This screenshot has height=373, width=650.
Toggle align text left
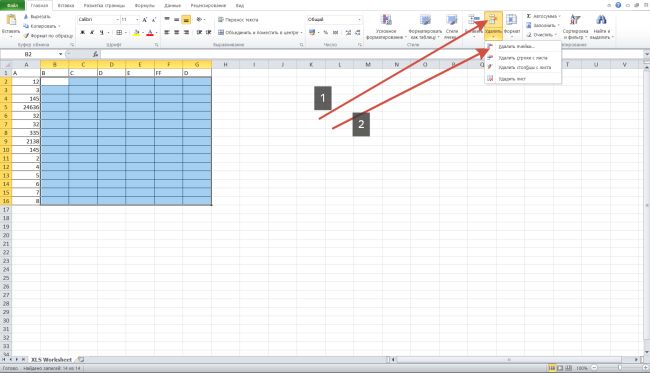coord(167,32)
